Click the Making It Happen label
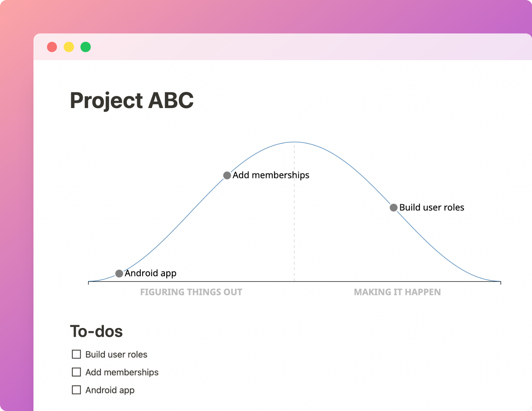This screenshot has width=532, height=411. (397, 292)
